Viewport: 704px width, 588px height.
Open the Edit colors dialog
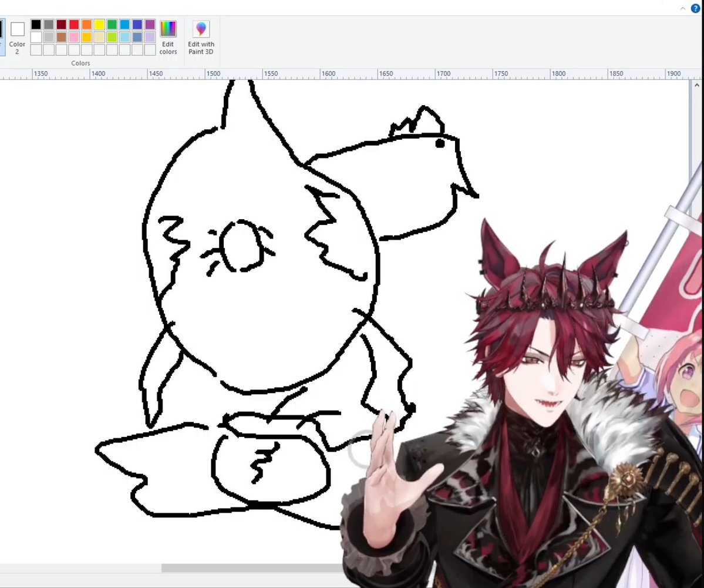(x=168, y=38)
